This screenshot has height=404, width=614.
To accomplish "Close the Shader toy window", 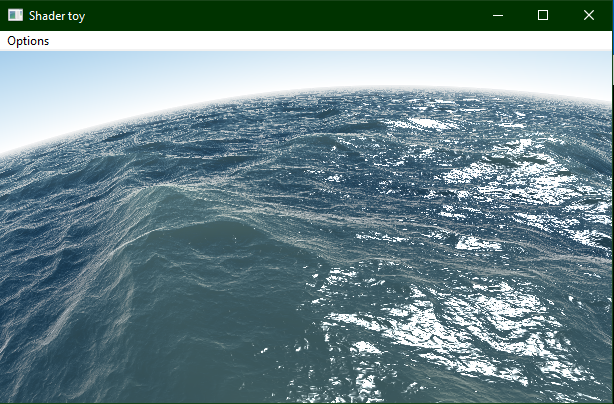I will pyautogui.click(x=589, y=15).
